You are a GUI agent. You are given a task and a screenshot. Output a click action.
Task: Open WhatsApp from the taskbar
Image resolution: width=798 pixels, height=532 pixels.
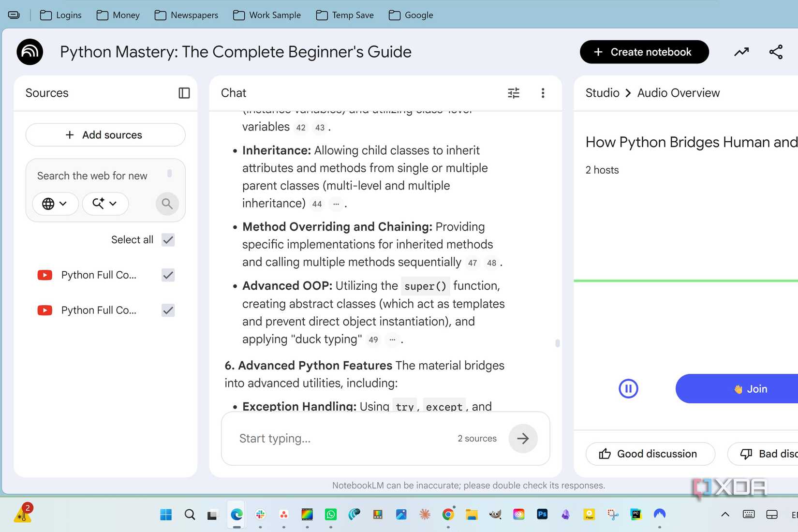click(331, 515)
